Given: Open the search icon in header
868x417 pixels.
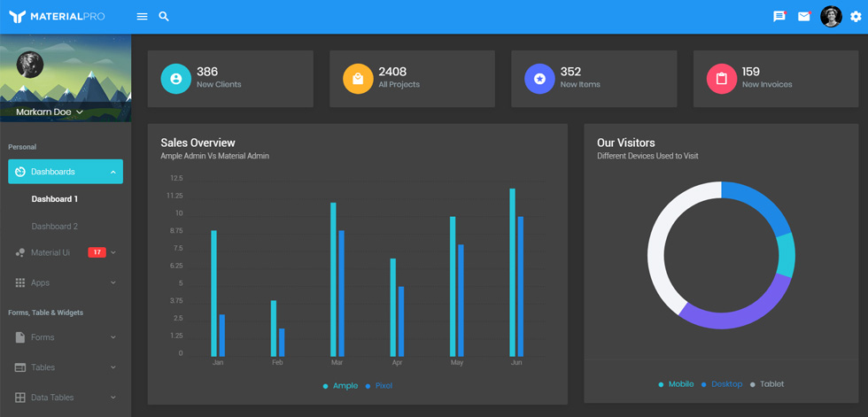Looking at the screenshot, I should [164, 17].
